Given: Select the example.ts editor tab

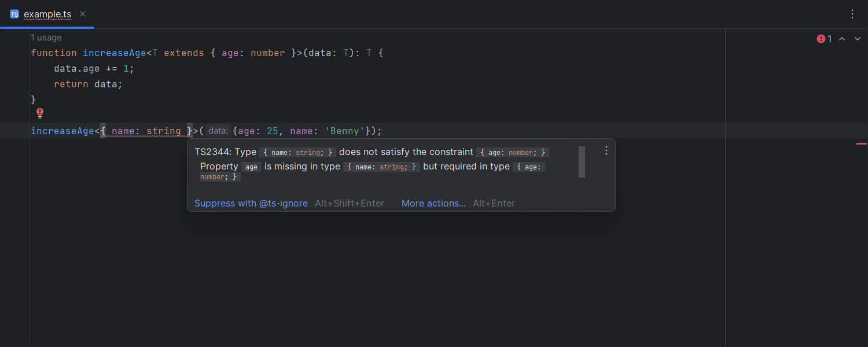Looking at the screenshot, I should (x=47, y=14).
